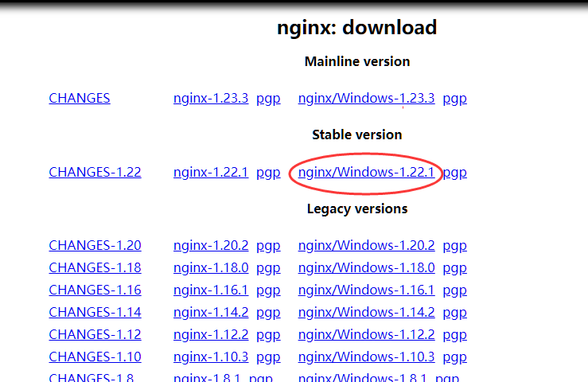Download nginx/Windows-1.16.1
Screen dimensions: 588x382
pos(366,290)
